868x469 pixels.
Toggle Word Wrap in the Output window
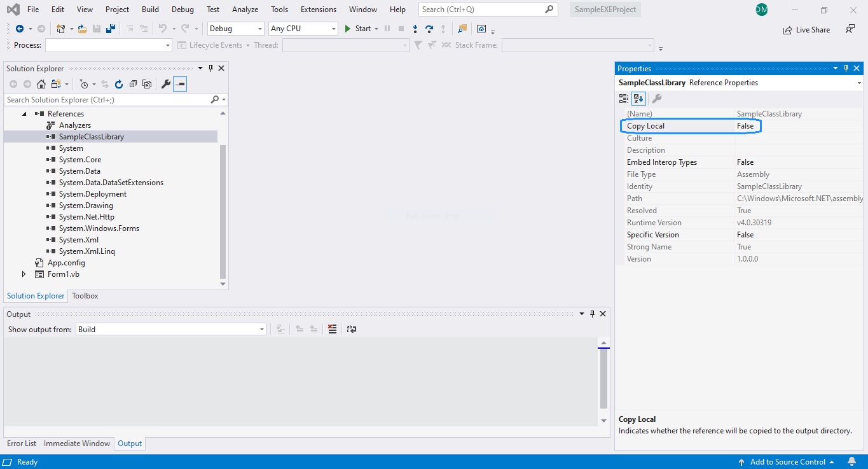(351, 329)
